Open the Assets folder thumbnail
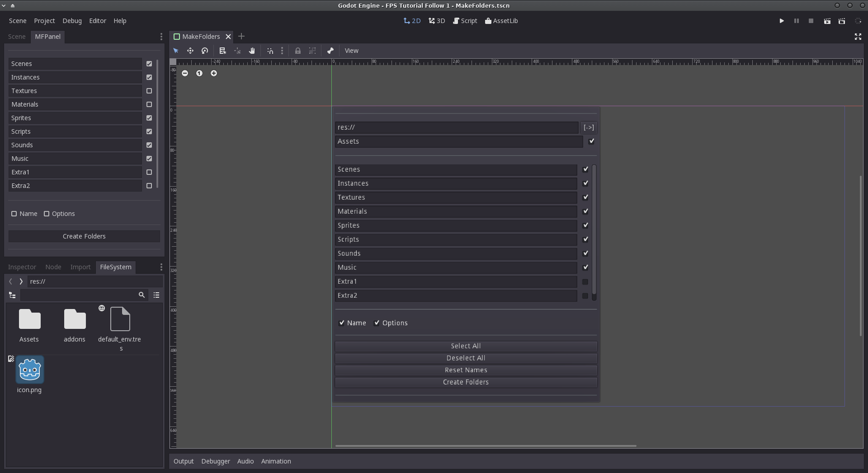Viewport: 868px width, 473px height. (x=29, y=325)
